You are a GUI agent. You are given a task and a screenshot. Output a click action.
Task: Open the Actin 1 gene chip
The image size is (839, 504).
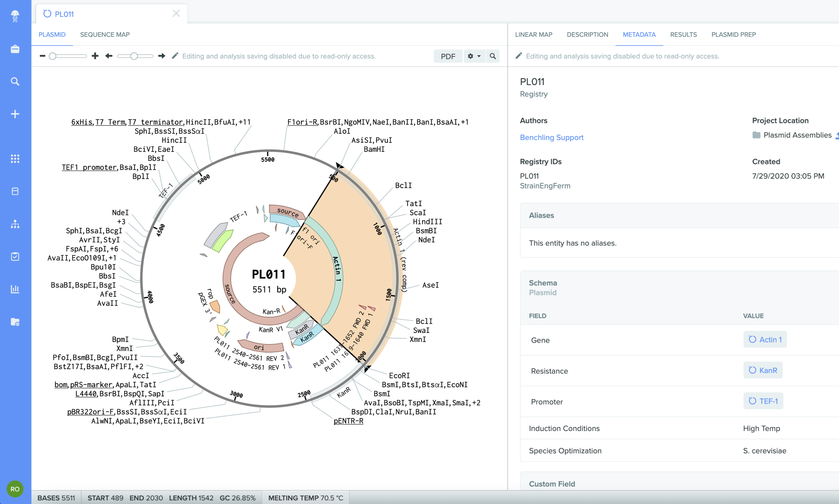[765, 339]
